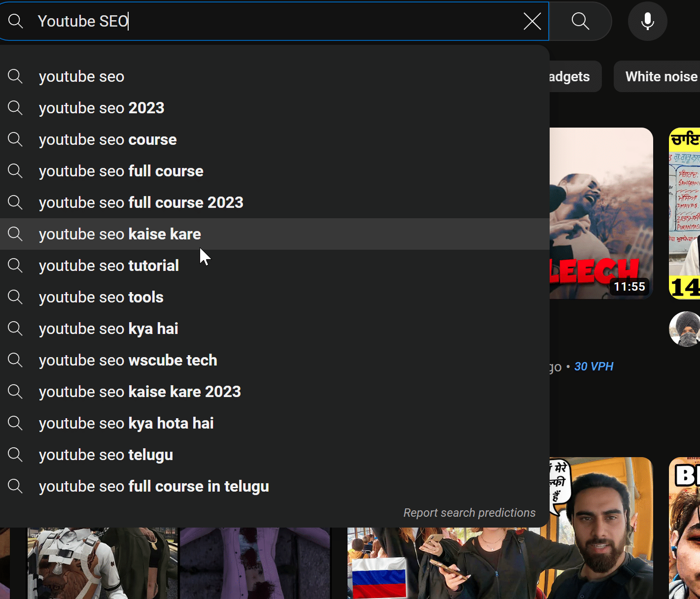Select suggestion 'youtube seo'
This screenshot has width=700, height=599.
coord(275,76)
